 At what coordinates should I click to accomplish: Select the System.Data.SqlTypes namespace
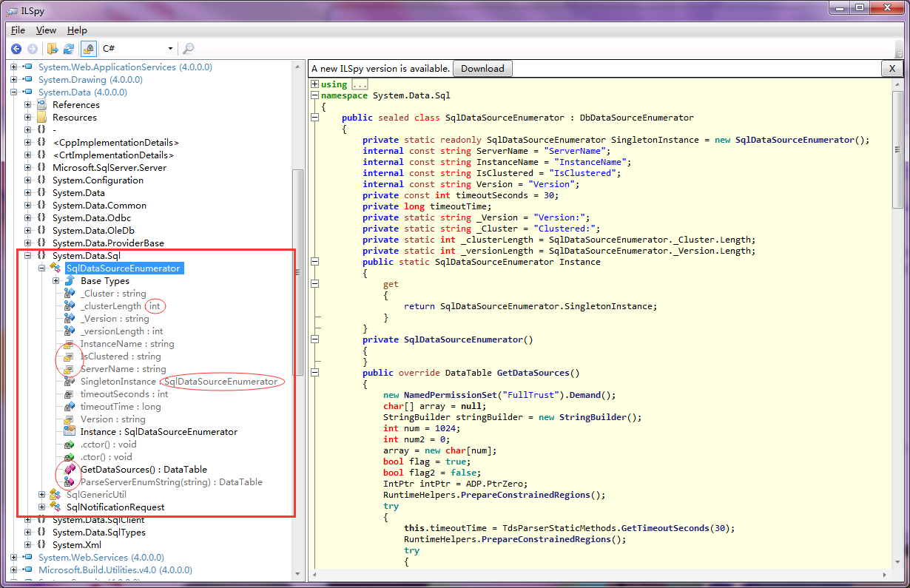(98, 532)
